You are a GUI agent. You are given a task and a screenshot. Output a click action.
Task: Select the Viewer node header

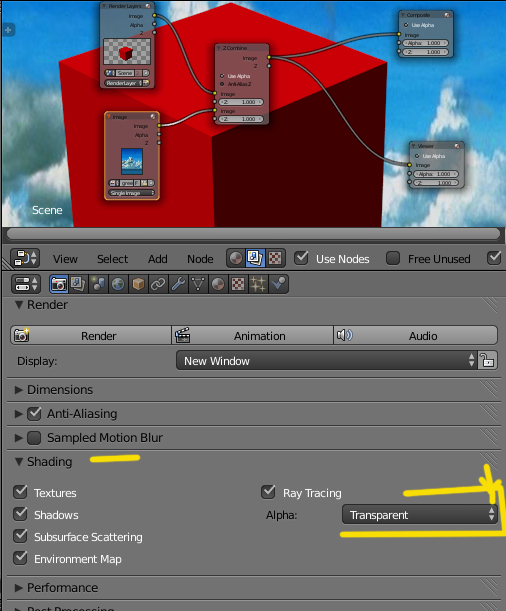[436, 146]
